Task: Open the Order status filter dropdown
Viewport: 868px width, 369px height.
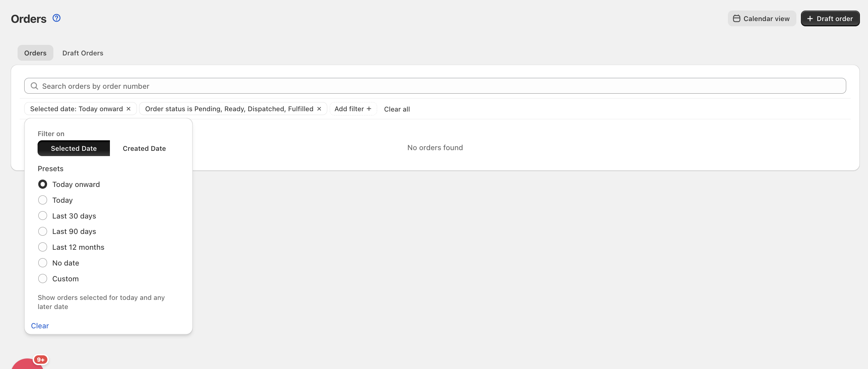Action: (x=229, y=109)
